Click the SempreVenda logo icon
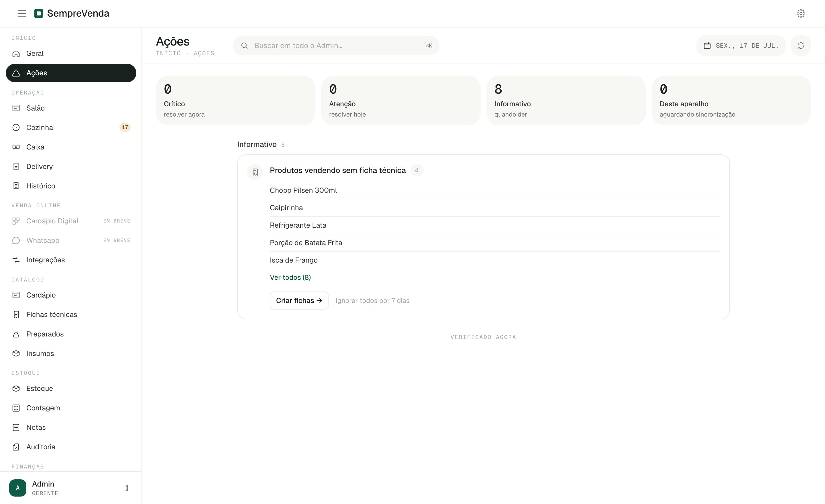The height and width of the screenshot is (504, 825). (39, 13)
